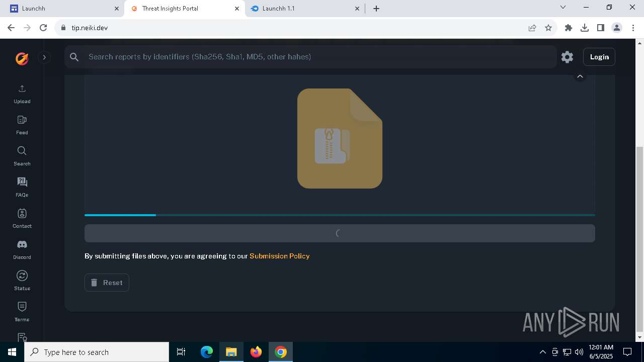Image resolution: width=644 pixels, height=362 pixels.
Task: Click the archive file icon
Action: click(340, 138)
